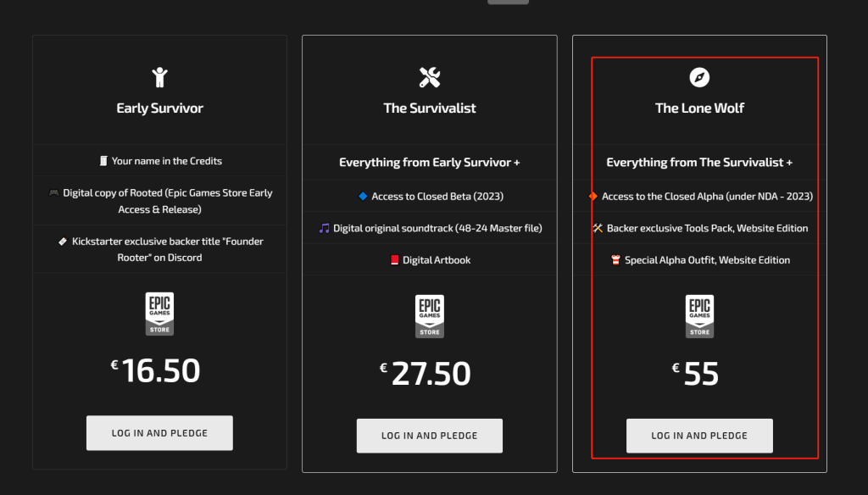Click the gamepad icon beside Digital copy
The height and width of the screenshot is (495, 868).
[x=53, y=192]
